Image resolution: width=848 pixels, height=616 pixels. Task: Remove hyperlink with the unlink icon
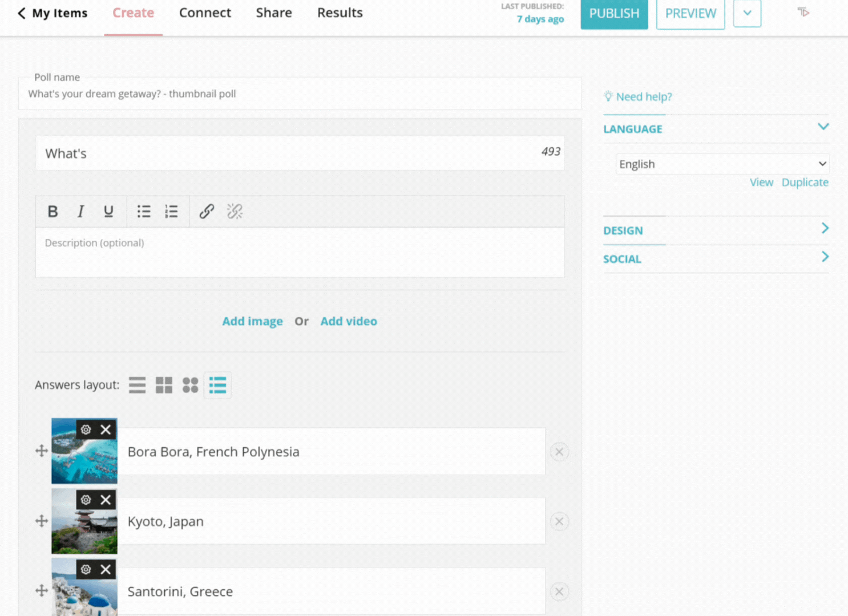click(x=235, y=211)
